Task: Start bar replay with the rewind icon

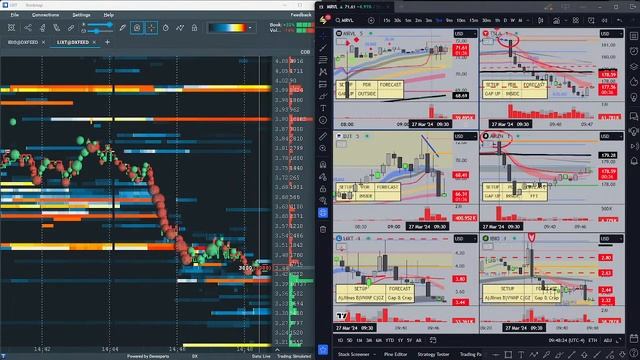Action: 604,20
